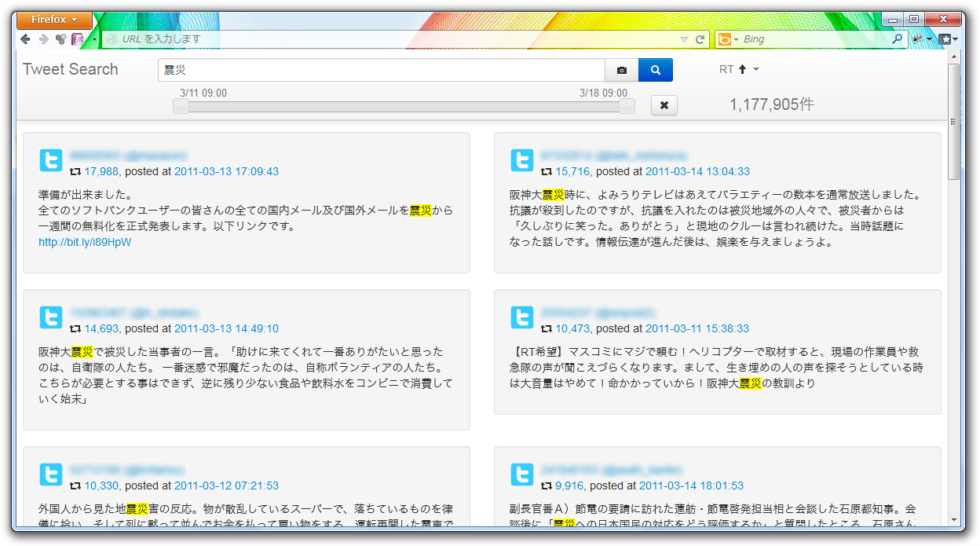Click the retweet icon before 14,693
Viewport: 980px width, 546px height.
tap(75, 328)
